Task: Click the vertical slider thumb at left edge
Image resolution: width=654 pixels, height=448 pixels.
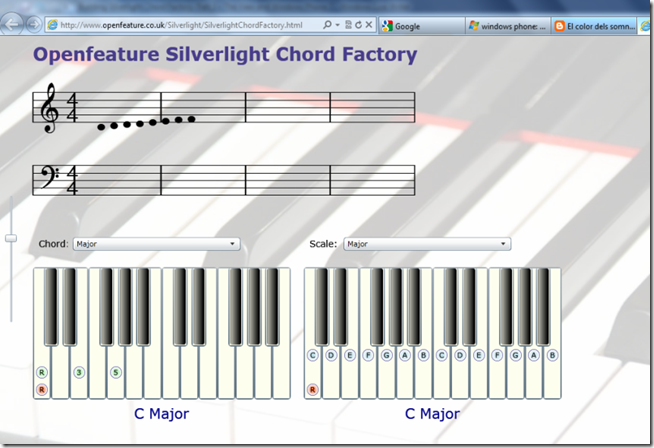Action: coord(11,238)
